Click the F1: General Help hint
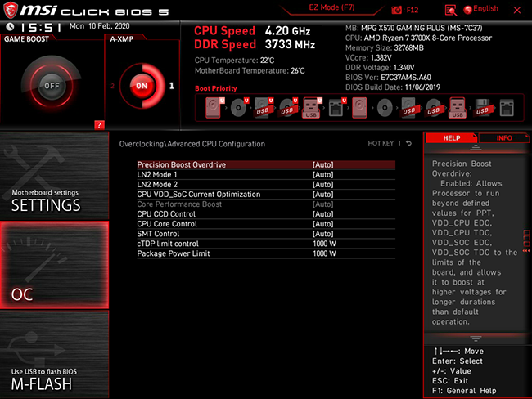 click(x=464, y=391)
